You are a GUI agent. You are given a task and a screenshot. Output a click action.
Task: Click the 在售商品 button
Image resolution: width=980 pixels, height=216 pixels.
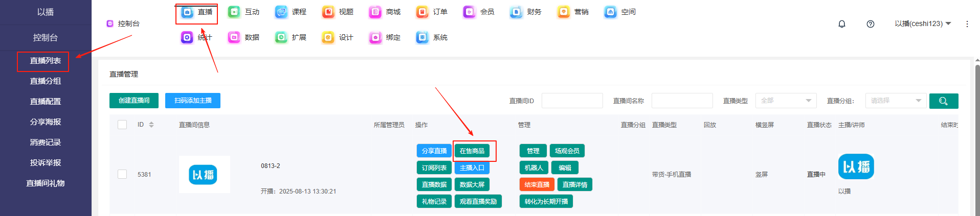[472, 151]
